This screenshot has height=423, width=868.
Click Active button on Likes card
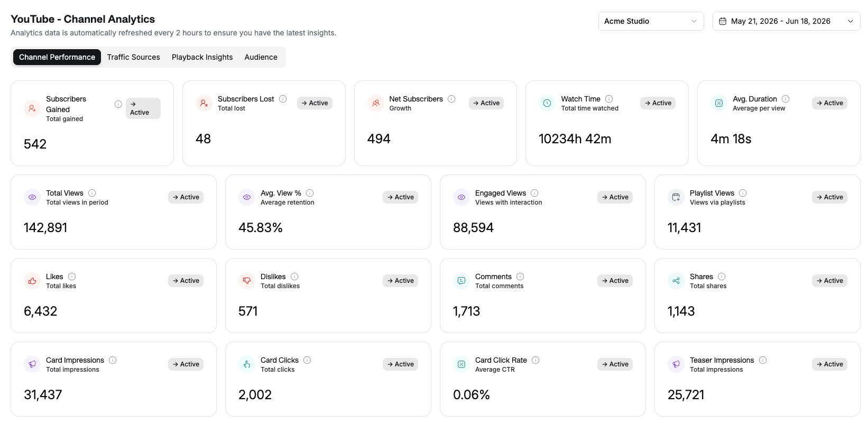186,281
